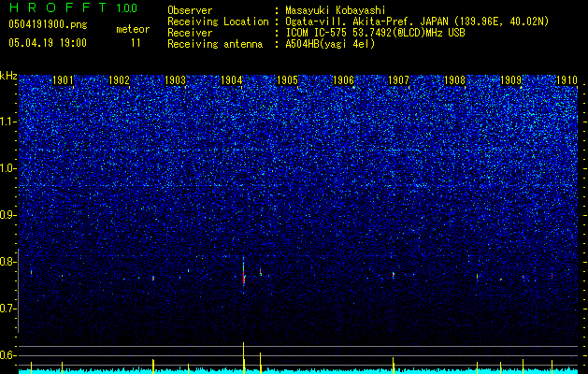Image resolution: width=588 pixels, height=374 pixels.
Task: Click the 1902 time marker
Action: click(120, 79)
